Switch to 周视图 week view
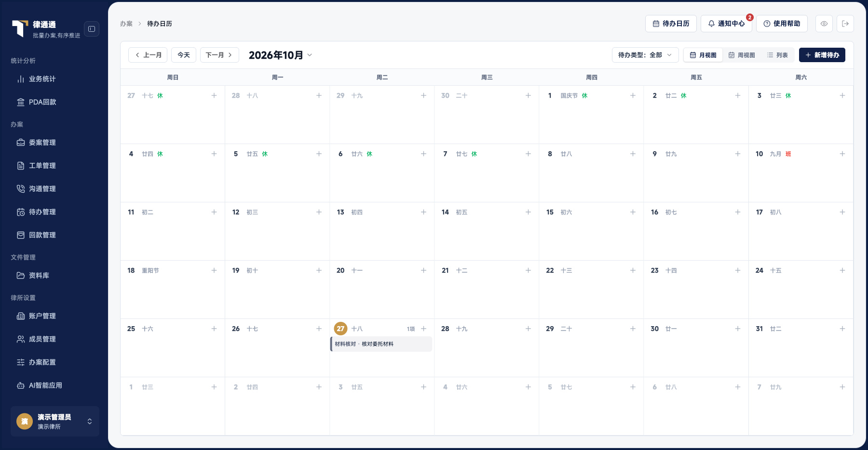This screenshot has height=450, width=868. (x=742, y=55)
